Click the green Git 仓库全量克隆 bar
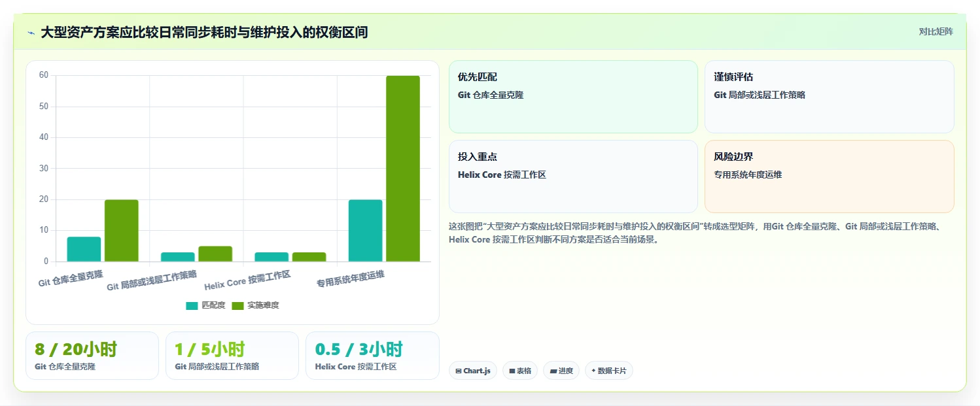 click(x=122, y=231)
